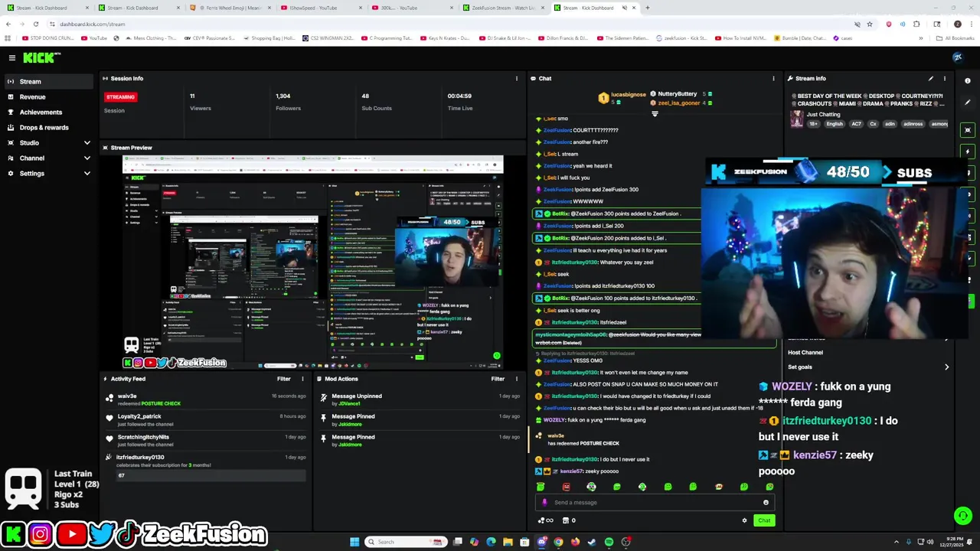Click Host Channel option
The image size is (980, 551).
[x=805, y=353]
